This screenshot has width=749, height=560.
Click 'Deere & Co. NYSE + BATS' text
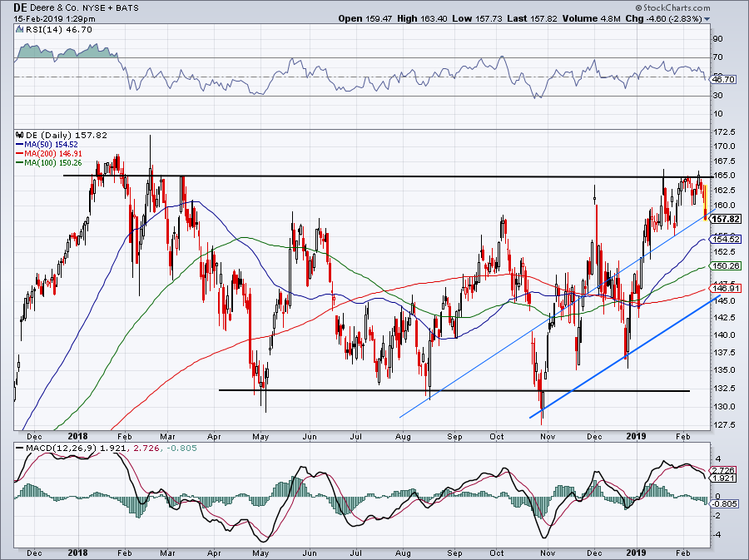(85, 8)
